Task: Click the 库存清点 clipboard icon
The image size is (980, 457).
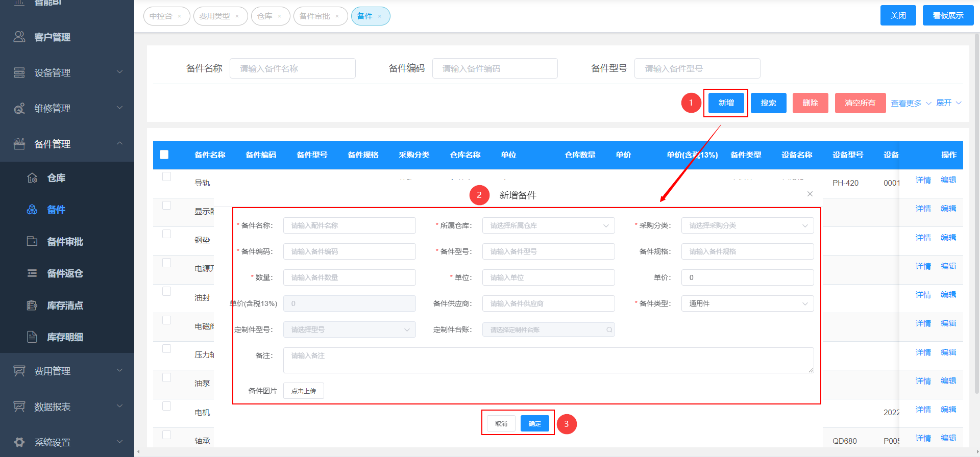Action: tap(32, 306)
